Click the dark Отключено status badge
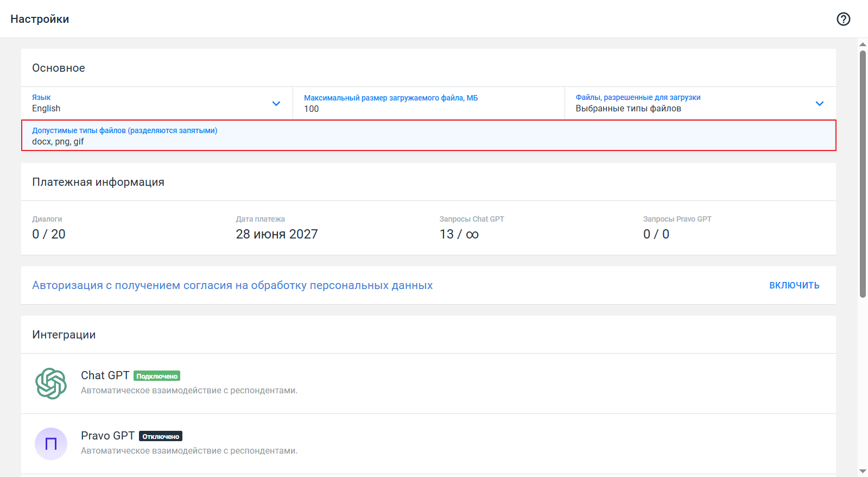 161,436
